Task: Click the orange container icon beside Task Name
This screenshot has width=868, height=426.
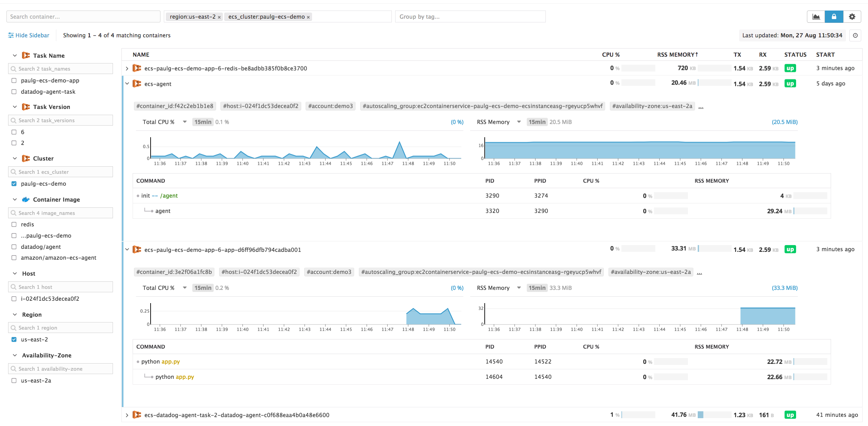Action: (x=26, y=55)
